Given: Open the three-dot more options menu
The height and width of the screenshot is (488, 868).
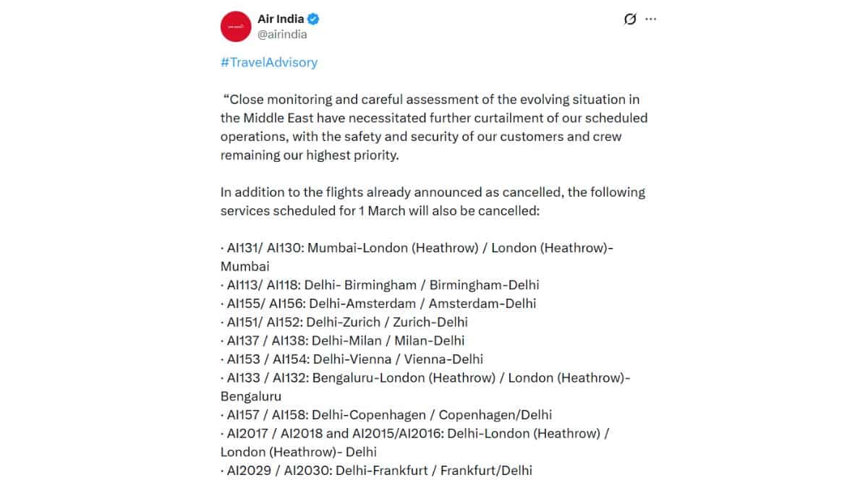Looking at the screenshot, I should pyautogui.click(x=650, y=20).
